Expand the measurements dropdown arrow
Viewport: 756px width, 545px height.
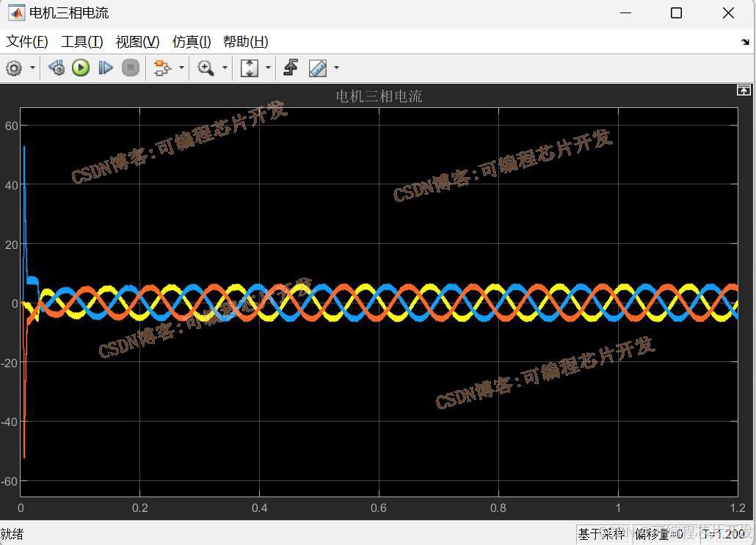click(x=336, y=68)
